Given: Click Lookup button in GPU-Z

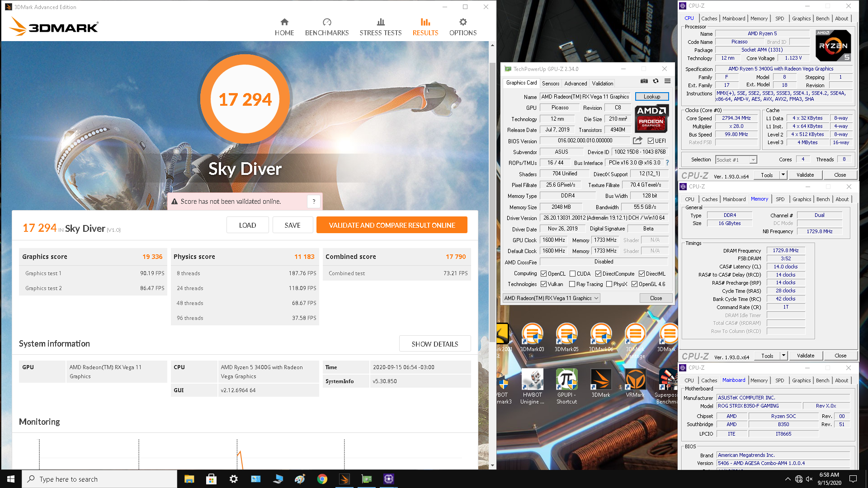Looking at the screenshot, I should (652, 97).
